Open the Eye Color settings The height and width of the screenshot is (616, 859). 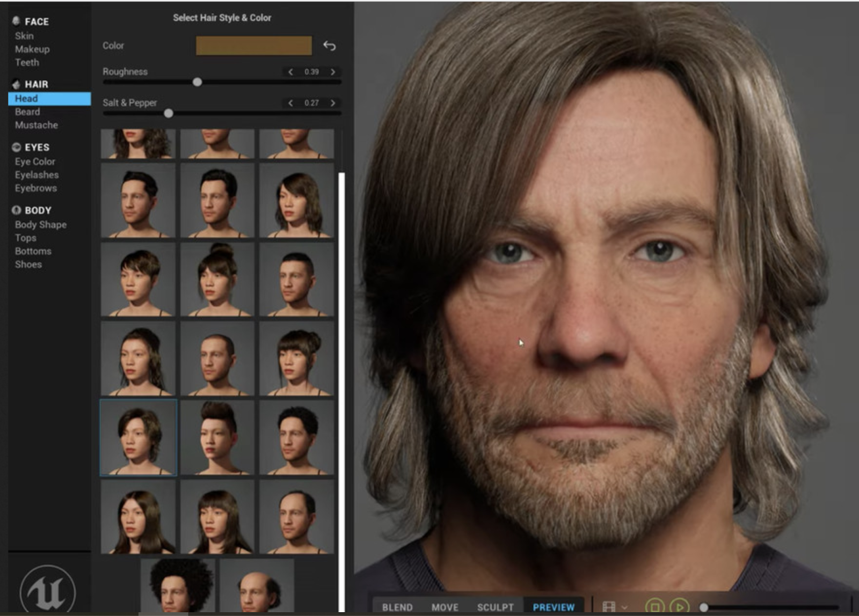click(x=35, y=162)
